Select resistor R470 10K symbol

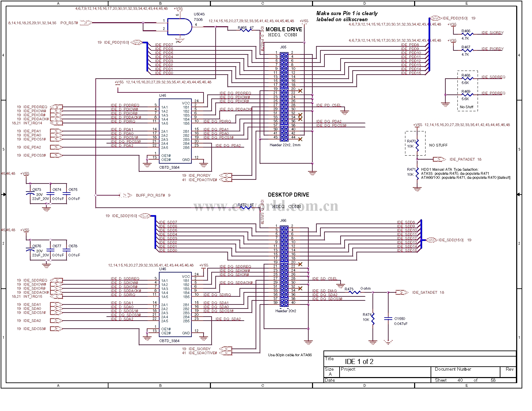(x=417, y=146)
